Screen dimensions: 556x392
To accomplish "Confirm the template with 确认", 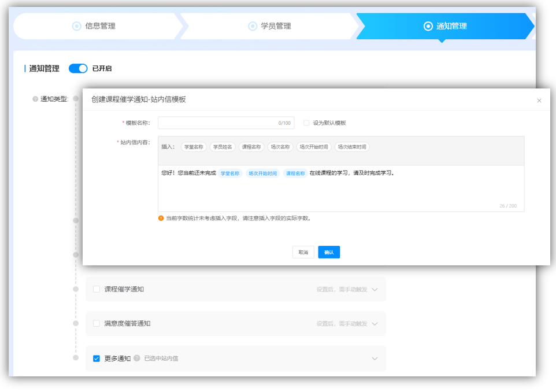I will [328, 252].
